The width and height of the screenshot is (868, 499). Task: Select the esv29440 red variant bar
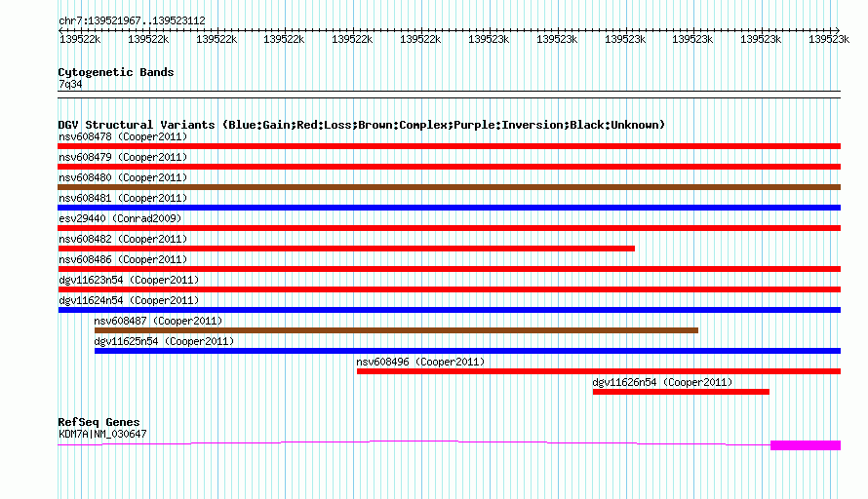(449, 228)
